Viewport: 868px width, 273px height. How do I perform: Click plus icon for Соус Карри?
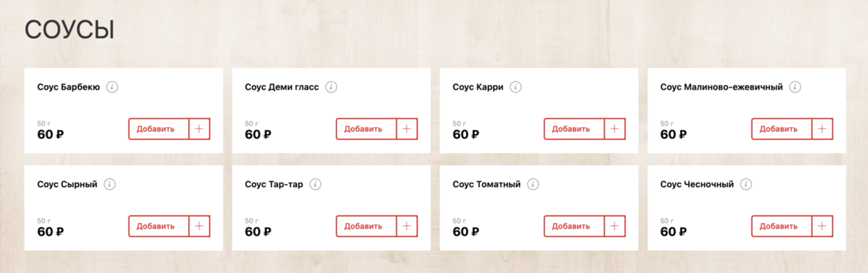615,129
